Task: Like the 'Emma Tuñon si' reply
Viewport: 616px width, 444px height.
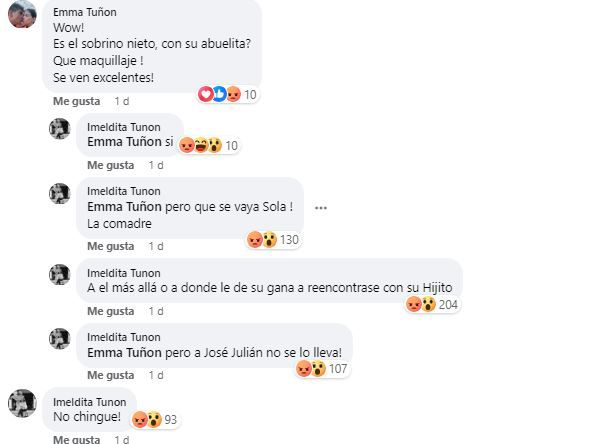Action: pos(110,165)
